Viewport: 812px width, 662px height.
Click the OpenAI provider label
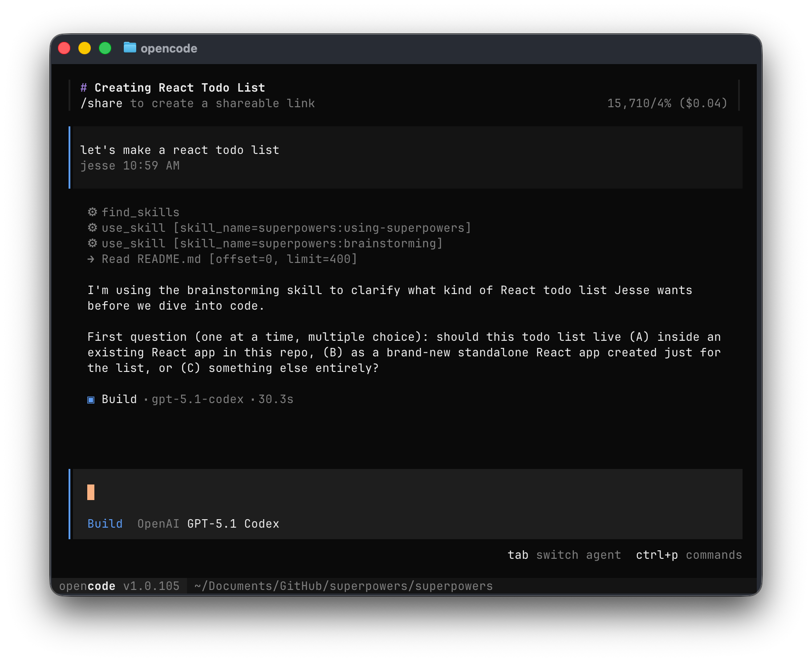pyautogui.click(x=158, y=524)
